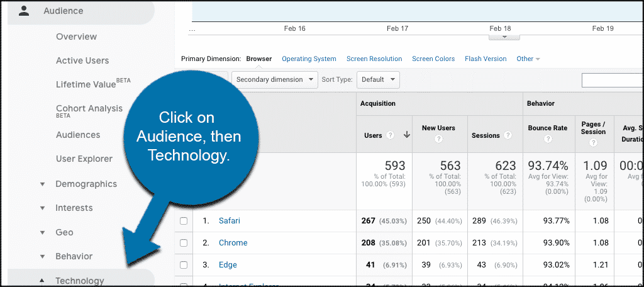644x287 pixels.
Task: Click the Pages / Session help icon
Action: tap(593, 143)
